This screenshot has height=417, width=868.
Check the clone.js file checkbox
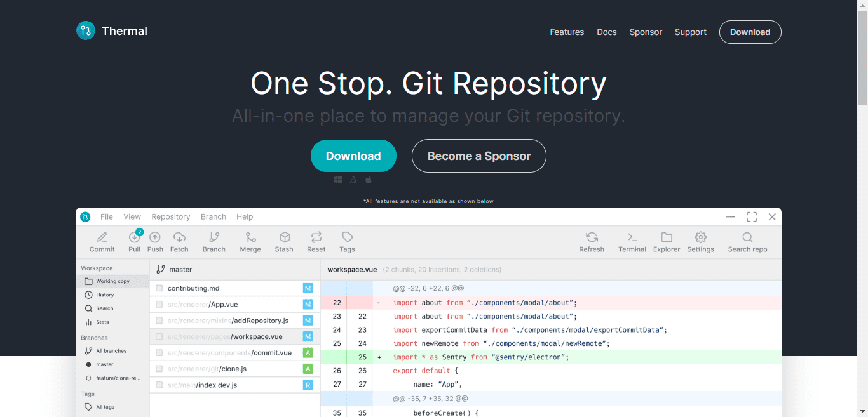pos(159,369)
